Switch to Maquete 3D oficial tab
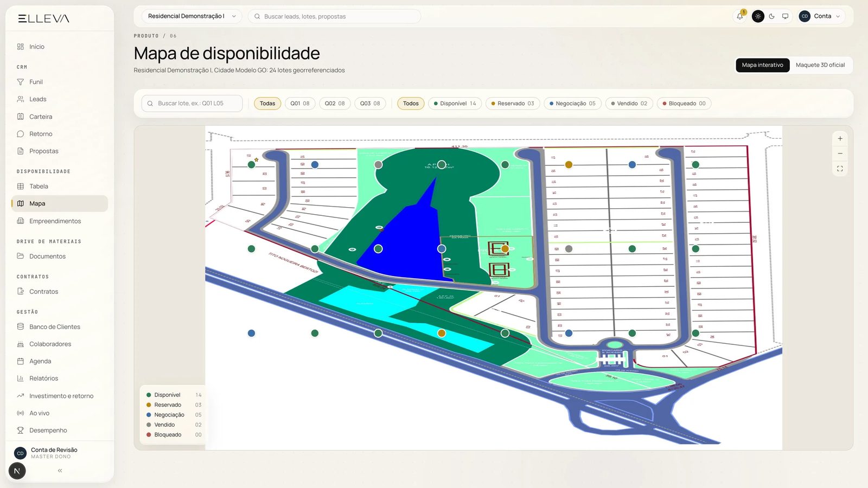The width and height of the screenshot is (868, 488). coord(820,65)
